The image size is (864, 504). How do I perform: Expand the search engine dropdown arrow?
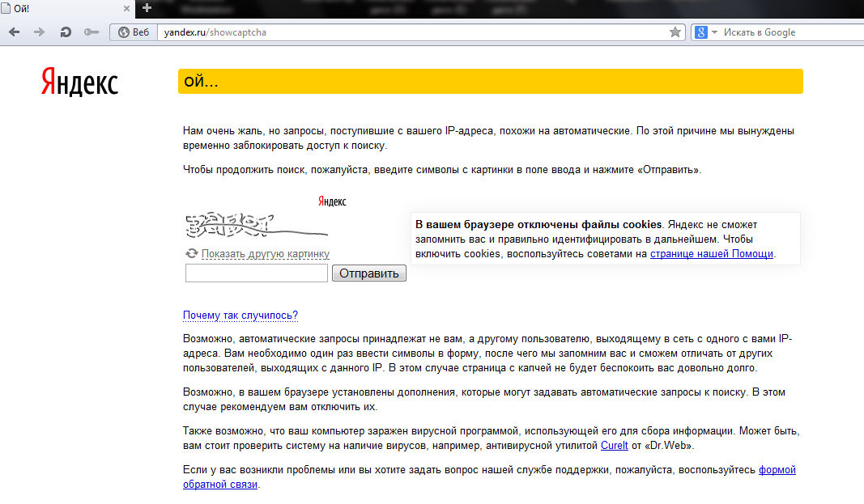click(715, 32)
